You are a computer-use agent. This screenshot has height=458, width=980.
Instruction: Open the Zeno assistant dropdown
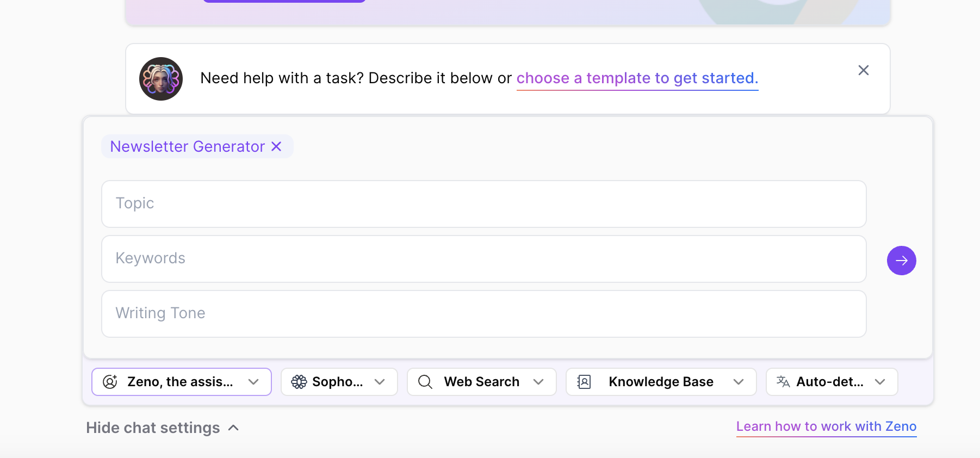point(253,382)
